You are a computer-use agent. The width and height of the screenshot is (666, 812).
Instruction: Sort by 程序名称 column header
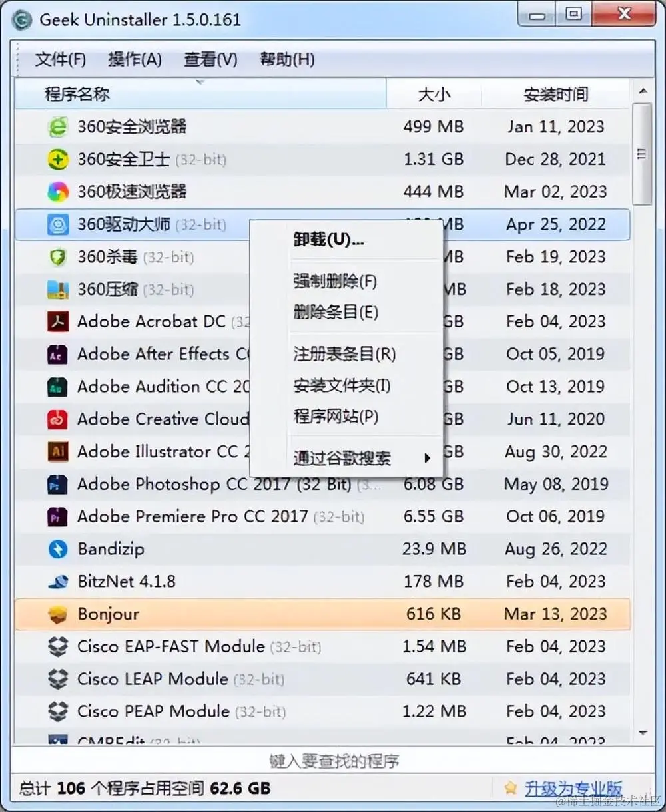pyautogui.click(x=200, y=94)
